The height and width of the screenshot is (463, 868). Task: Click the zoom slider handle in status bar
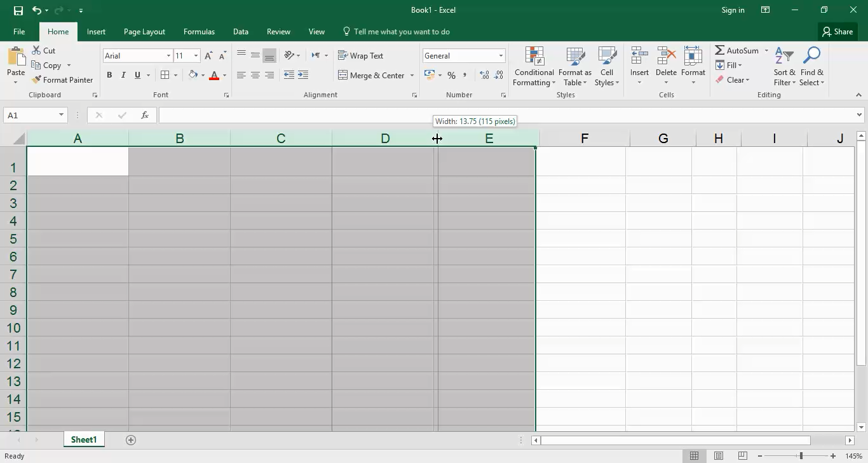point(801,456)
